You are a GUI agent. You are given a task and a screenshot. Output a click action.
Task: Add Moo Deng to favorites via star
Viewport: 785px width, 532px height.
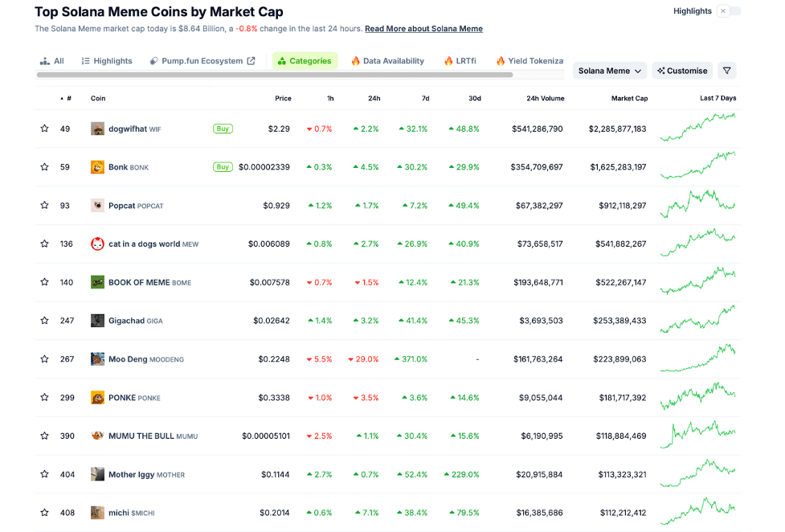[x=44, y=358]
